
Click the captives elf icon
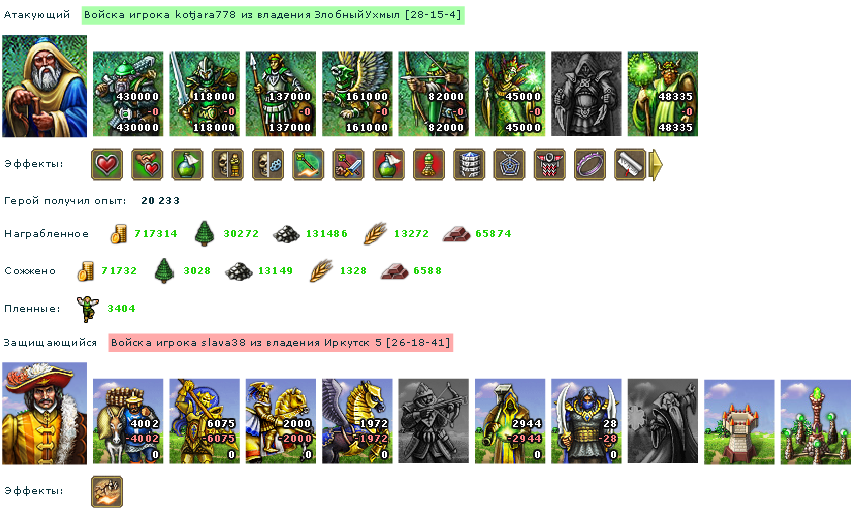point(88,309)
